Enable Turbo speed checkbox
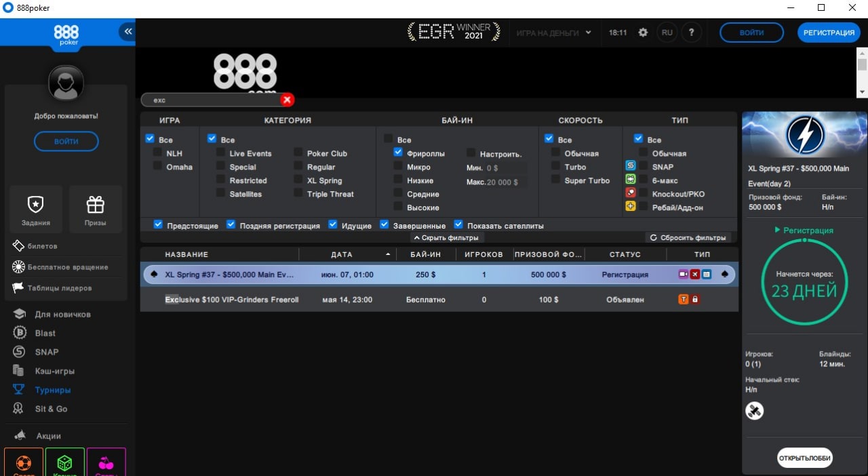Screen dimensions: 868x476 click(x=555, y=166)
